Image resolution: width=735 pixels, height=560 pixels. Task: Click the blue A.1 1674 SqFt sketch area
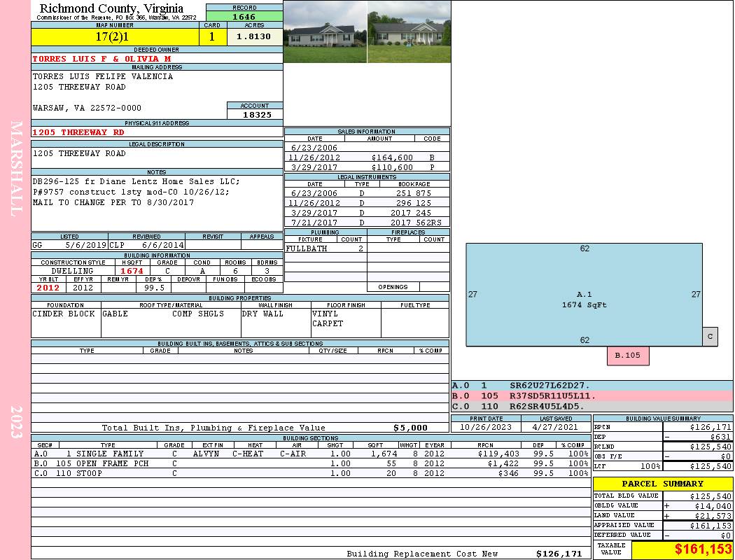click(x=584, y=294)
